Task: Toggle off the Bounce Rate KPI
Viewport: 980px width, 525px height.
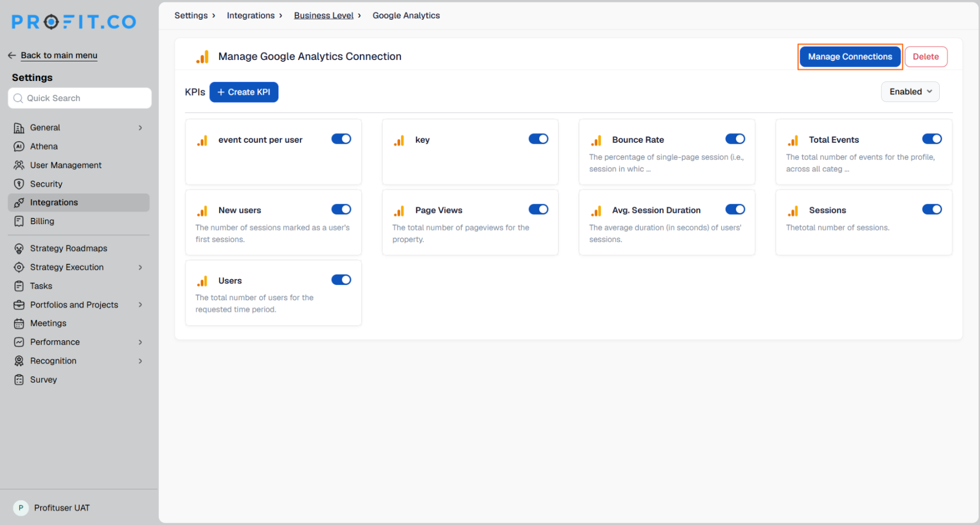Action: (x=735, y=139)
